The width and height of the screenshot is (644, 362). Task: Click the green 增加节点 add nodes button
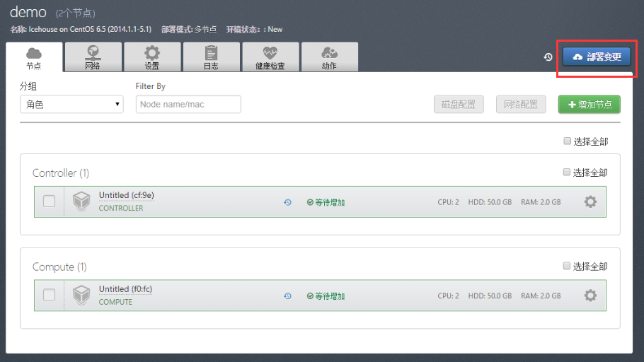(x=589, y=104)
